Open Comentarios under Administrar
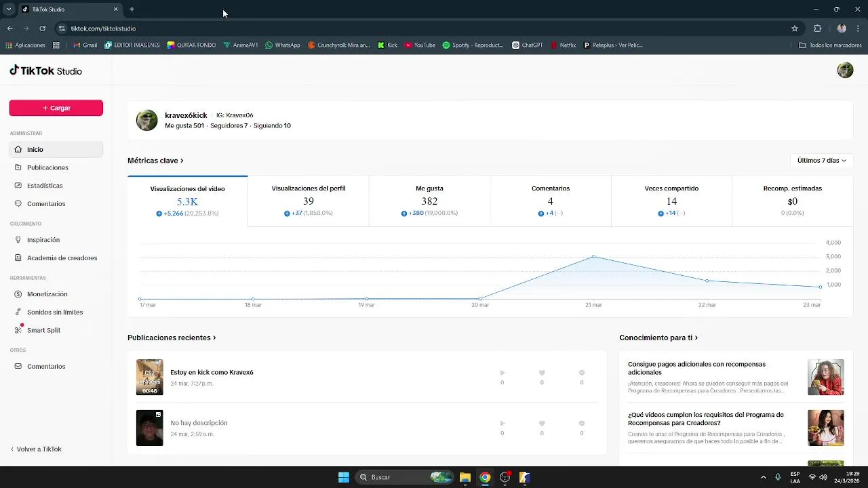The height and width of the screenshot is (488, 868). [x=56, y=203]
